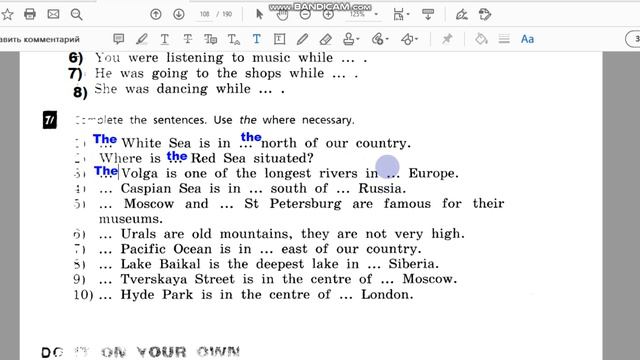This screenshot has height=360, width=640.
Task: Click the rounded button at toolbar right edge
Action: (x=633, y=39)
